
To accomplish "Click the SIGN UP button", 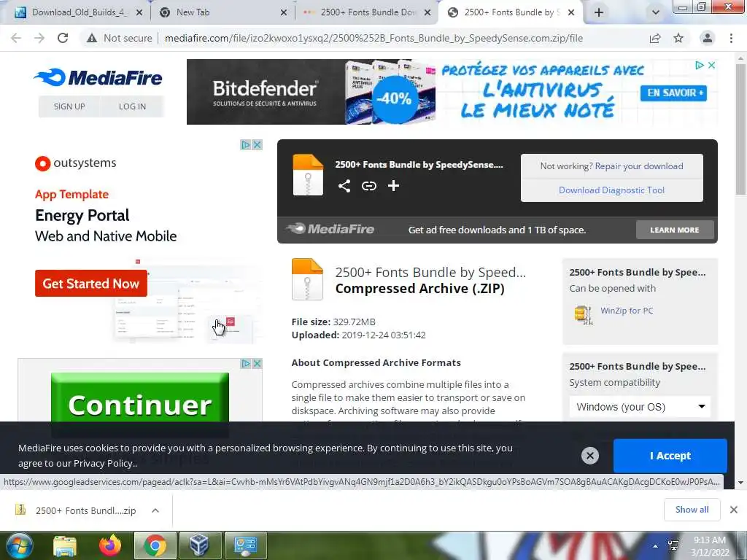I will click(69, 106).
